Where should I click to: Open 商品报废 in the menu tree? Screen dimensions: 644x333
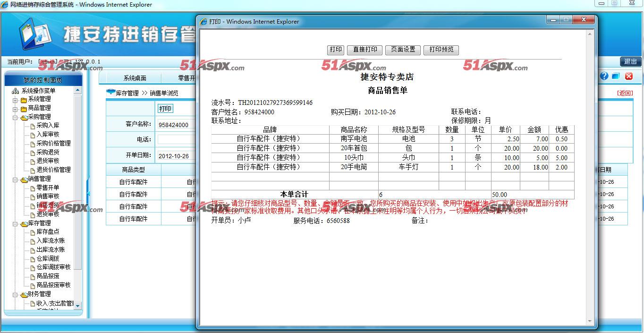48,276
